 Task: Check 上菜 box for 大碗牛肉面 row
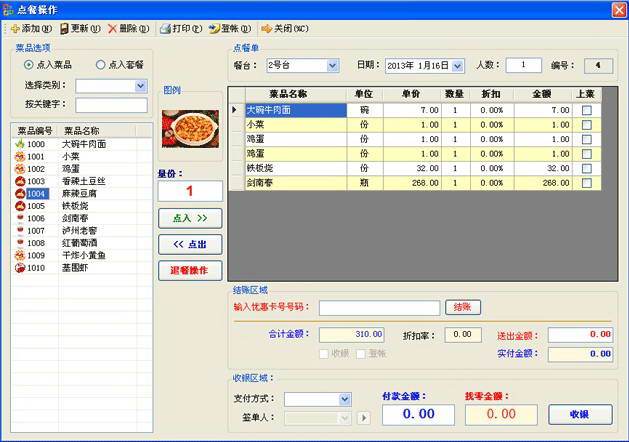point(587,110)
